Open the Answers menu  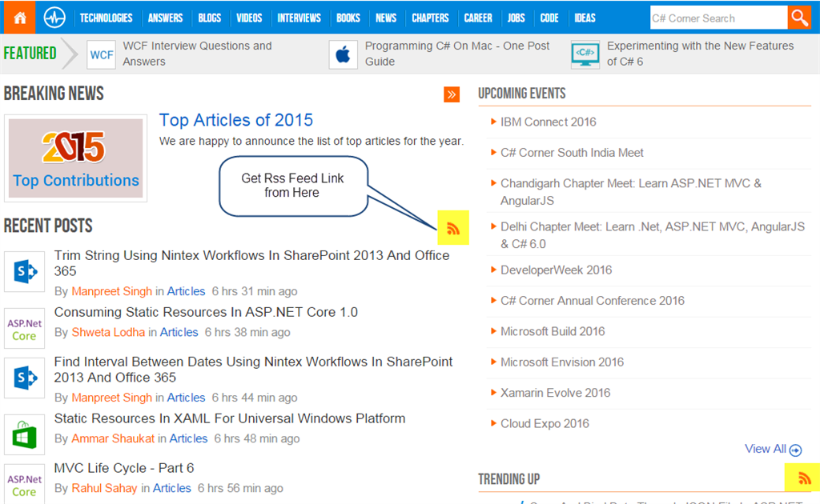pyautogui.click(x=165, y=18)
